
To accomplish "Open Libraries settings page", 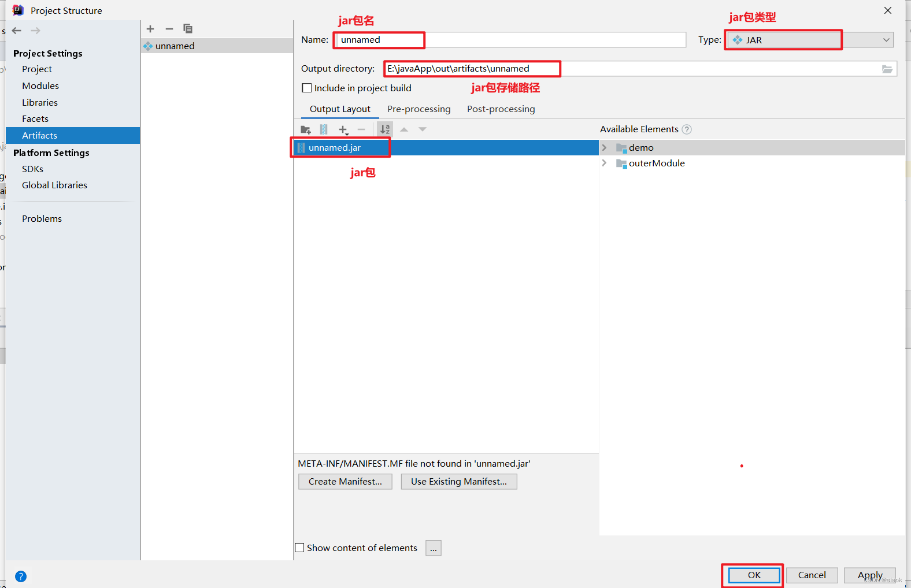I will click(40, 103).
